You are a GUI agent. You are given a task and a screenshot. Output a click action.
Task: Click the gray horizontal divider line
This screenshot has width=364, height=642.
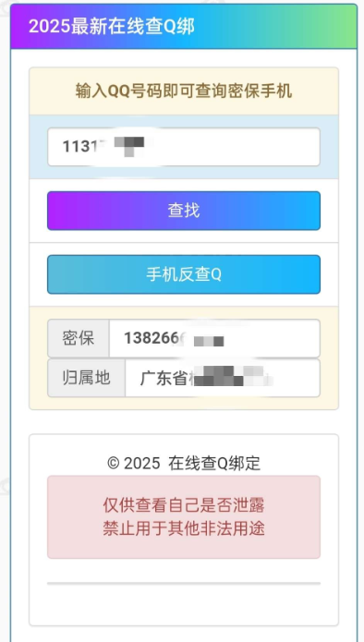pyautogui.click(x=184, y=583)
